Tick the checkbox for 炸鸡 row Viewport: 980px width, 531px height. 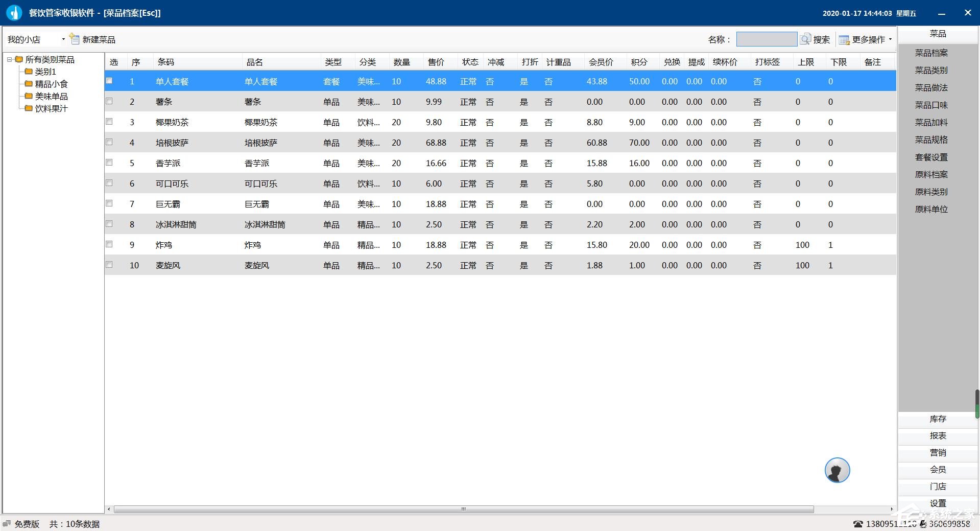[109, 244]
